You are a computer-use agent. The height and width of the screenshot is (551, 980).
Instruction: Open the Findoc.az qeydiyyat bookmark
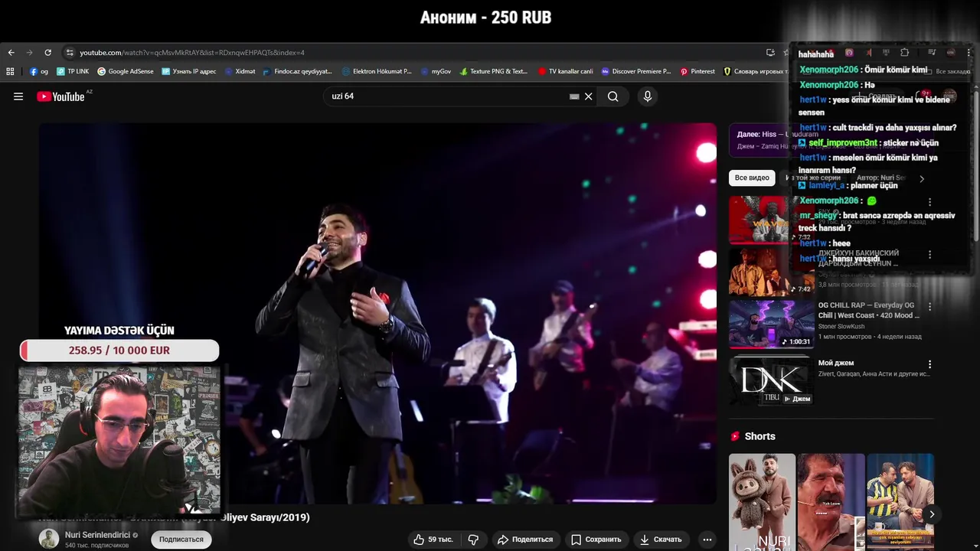[x=298, y=71]
